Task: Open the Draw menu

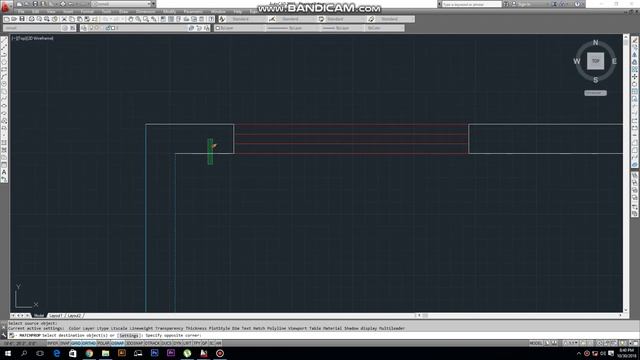Action: click(x=124, y=11)
